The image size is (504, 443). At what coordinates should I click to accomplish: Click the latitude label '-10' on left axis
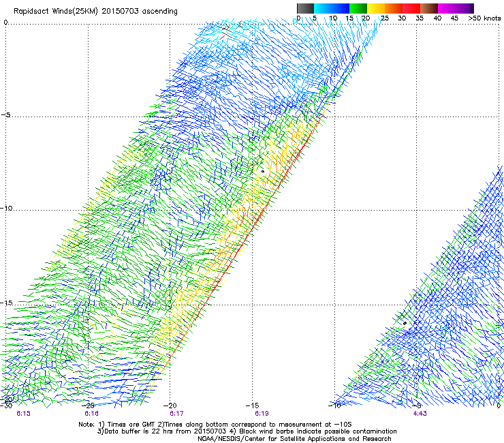(6, 208)
